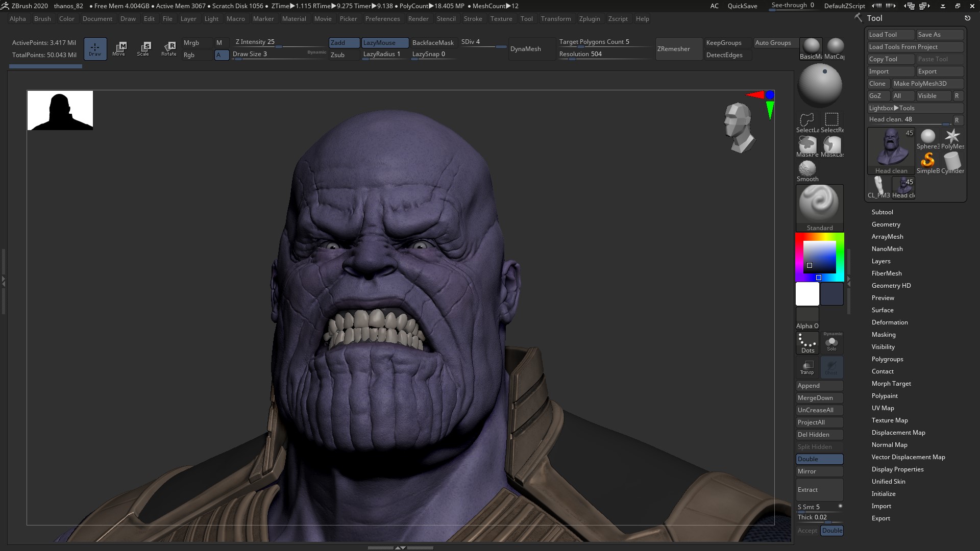Select the Sphere3D tool
The image size is (980, 551).
click(928, 139)
